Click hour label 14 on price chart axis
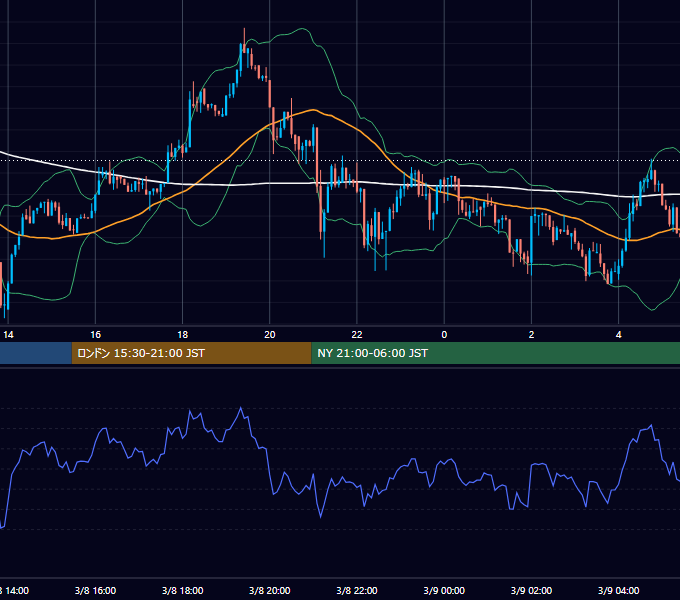Screen dimensions: 680x600 point(8,335)
